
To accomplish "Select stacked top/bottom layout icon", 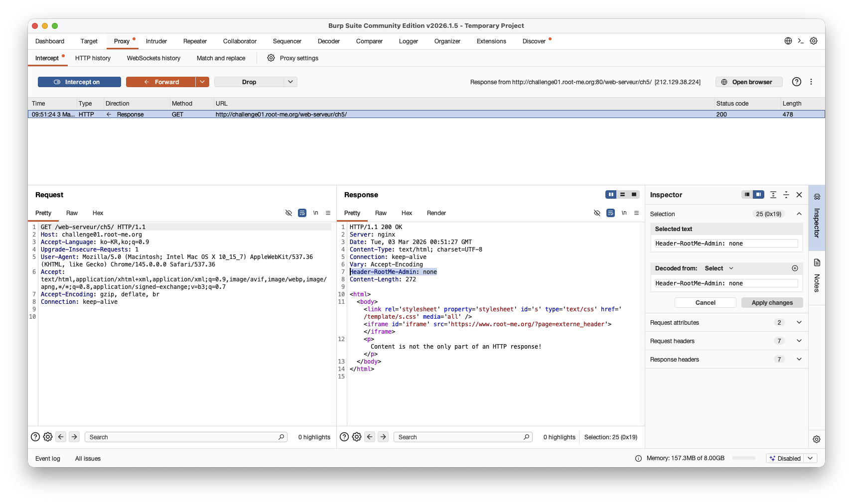I will tap(622, 194).
